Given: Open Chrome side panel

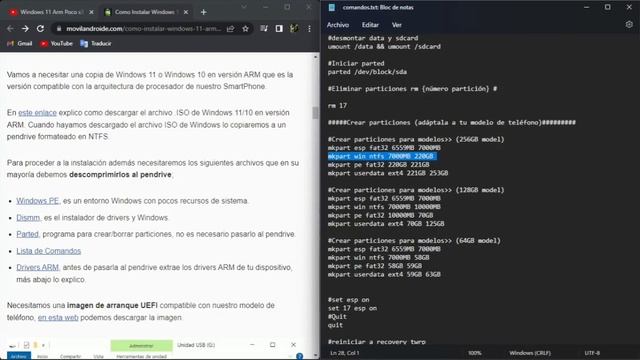Looking at the screenshot, I should click(x=279, y=29).
